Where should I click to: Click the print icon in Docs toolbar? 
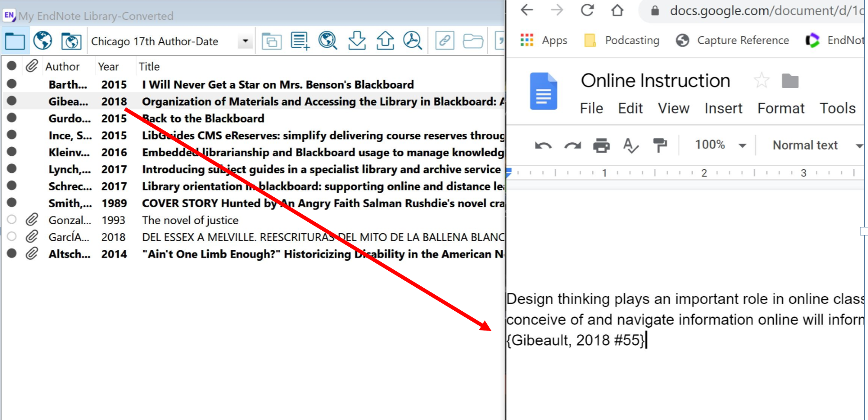(601, 145)
